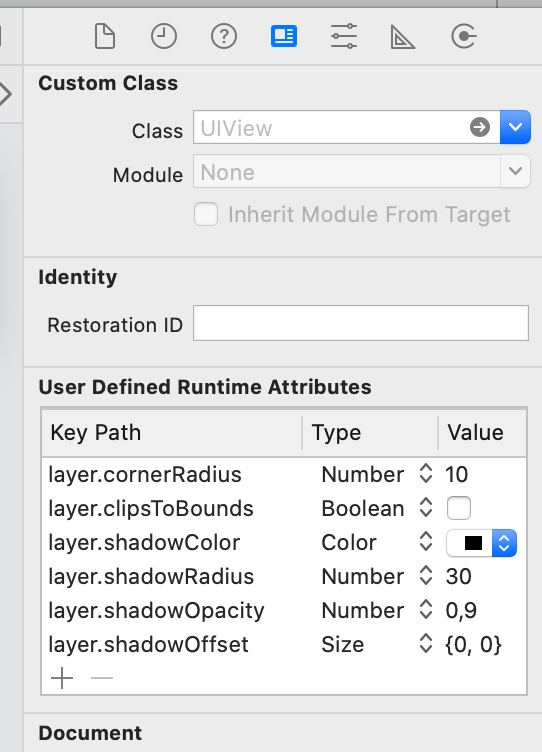542x752 pixels.
Task: Click Number type of layer.shadowRadius
Action: pyautogui.click(x=363, y=576)
